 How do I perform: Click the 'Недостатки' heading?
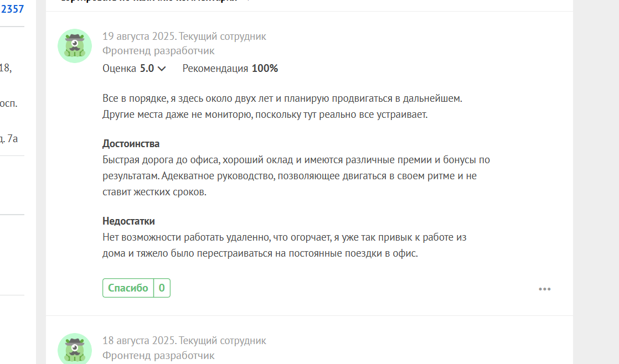click(x=128, y=221)
